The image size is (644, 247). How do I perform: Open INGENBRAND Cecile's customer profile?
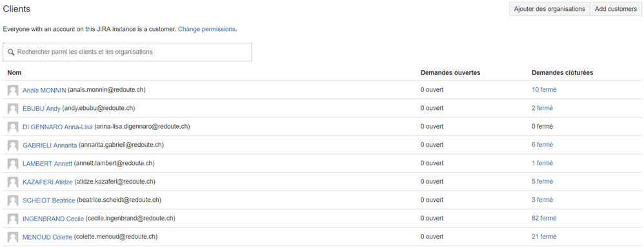(x=54, y=219)
